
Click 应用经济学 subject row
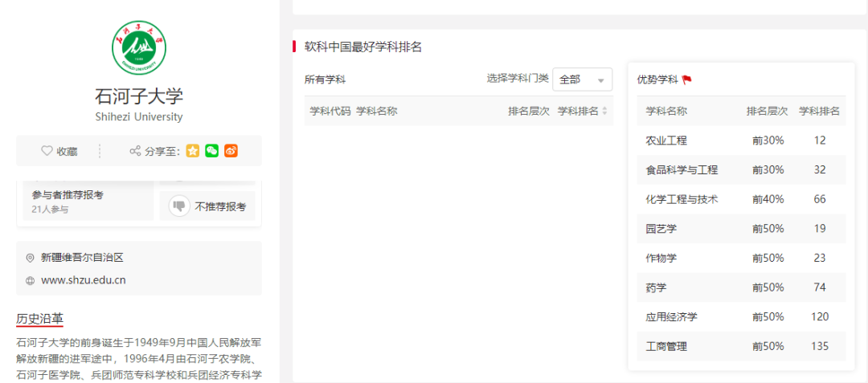point(741,316)
